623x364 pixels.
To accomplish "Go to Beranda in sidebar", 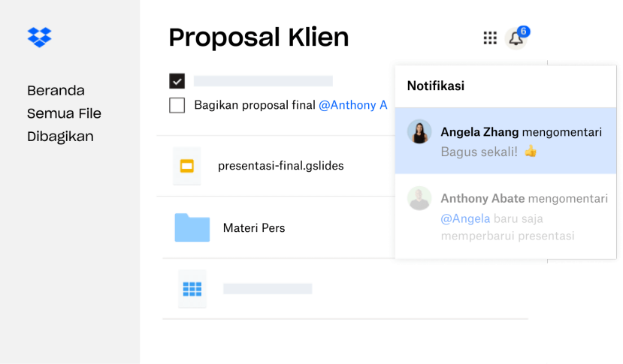I will pos(56,91).
